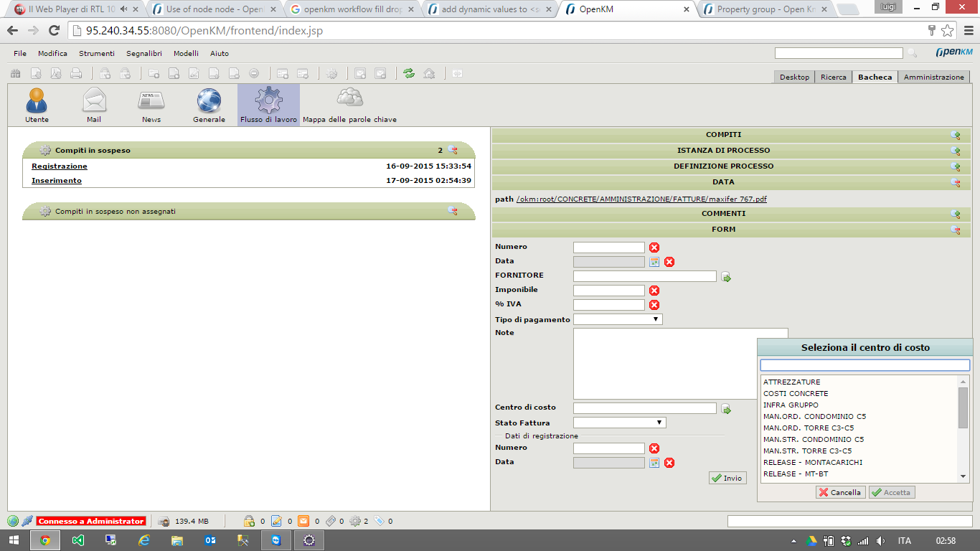Click FORNITORE selection arrow icon
The width and height of the screenshot is (980, 551).
(726, 277)
